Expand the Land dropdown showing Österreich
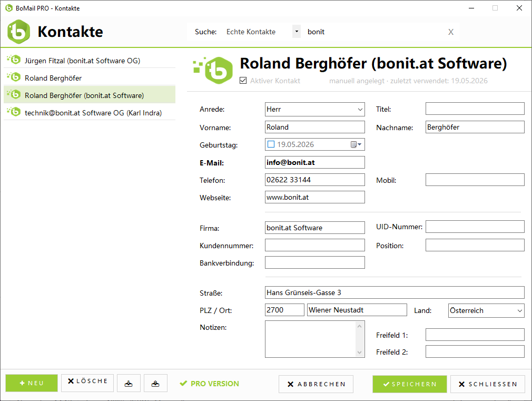The image size is (532, 401). [x=519, y=311]
